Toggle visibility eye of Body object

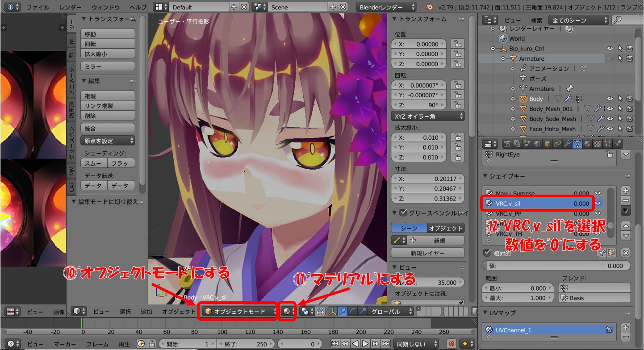pyautogui.click(x=610, y=99)
